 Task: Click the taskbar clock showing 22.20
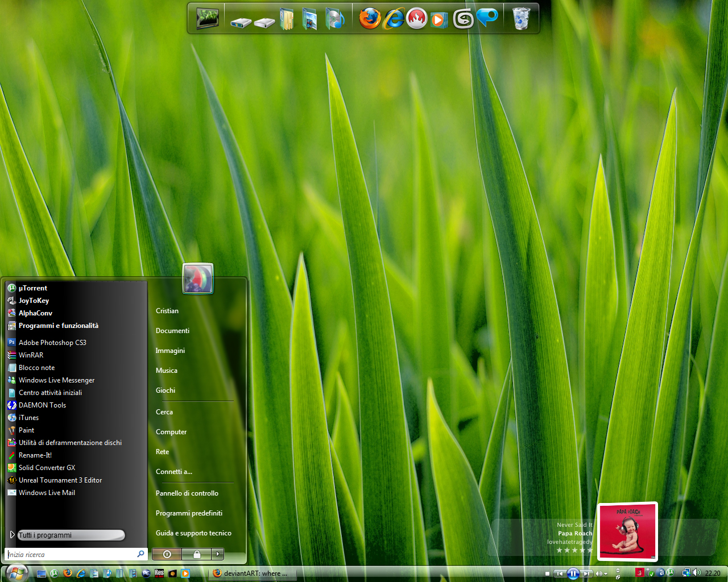tap(713, 573)
